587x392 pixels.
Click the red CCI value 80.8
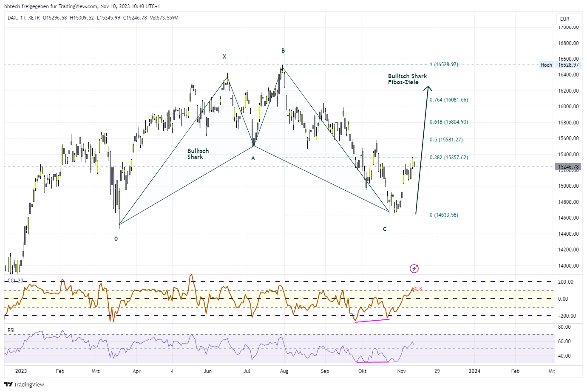(417, 289)
